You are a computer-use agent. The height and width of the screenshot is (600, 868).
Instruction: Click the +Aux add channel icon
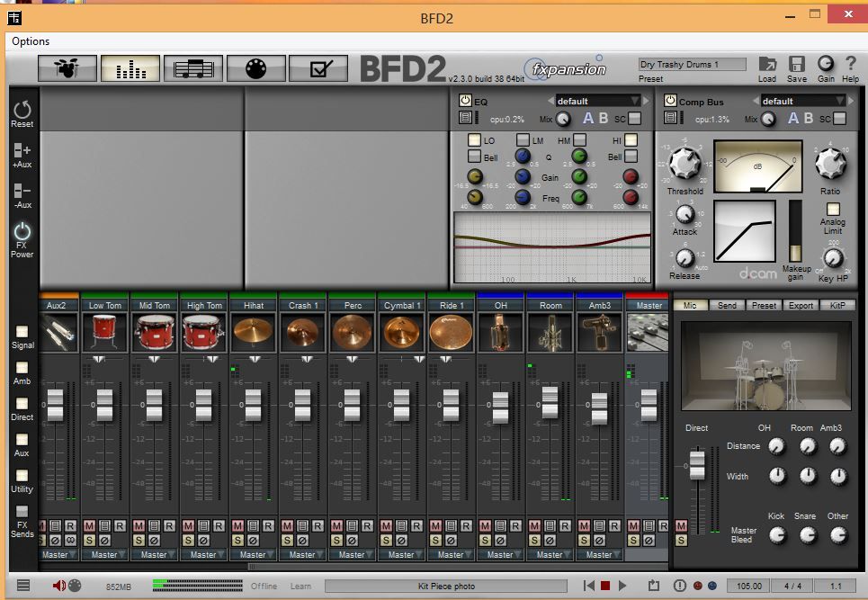22,151
